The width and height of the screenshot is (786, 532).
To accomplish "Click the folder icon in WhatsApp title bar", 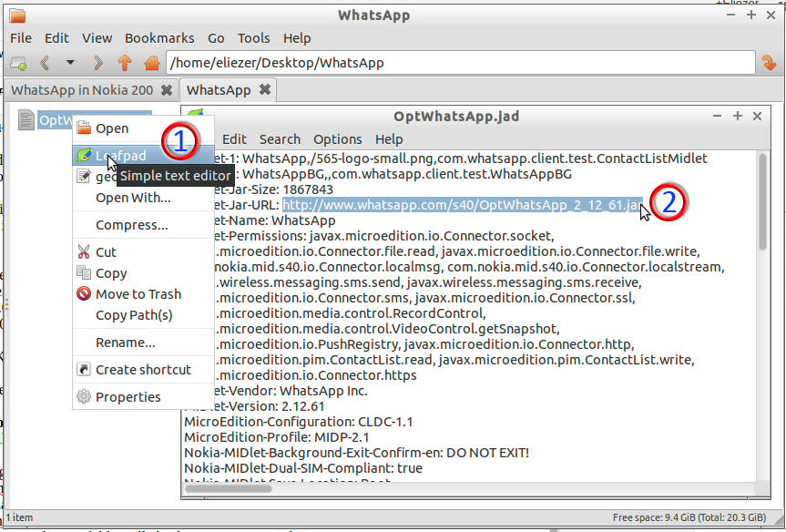I will (x=17, y=16).
